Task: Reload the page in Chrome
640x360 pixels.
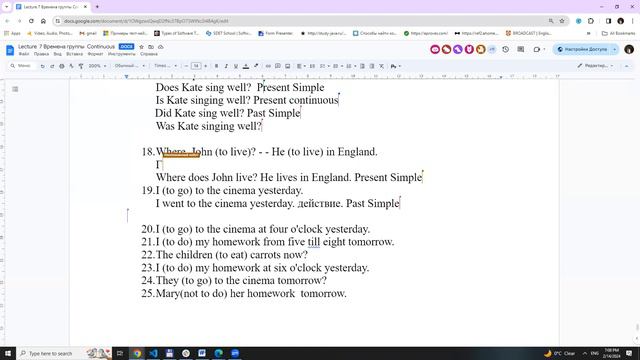Action: (31, 21)
